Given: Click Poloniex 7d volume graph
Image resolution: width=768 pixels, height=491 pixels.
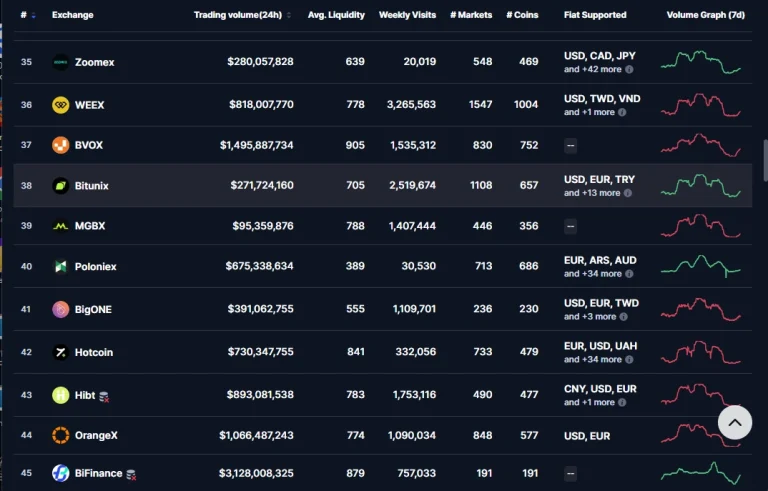Looking at the screenshot, I should pyautogui.click(x=701, y=266).
